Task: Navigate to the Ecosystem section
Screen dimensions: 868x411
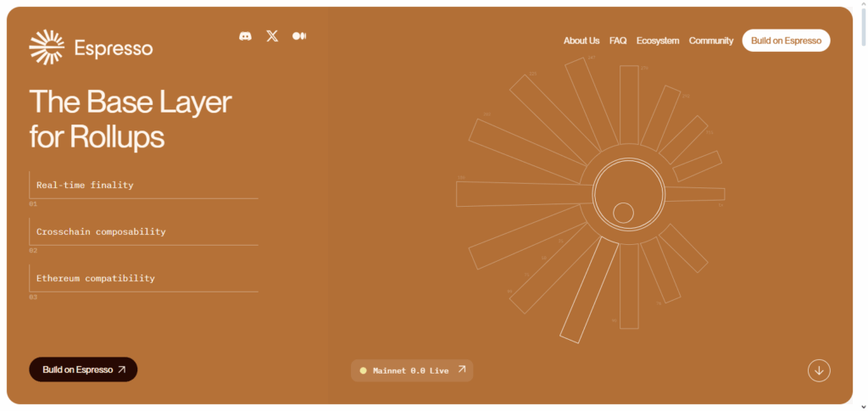Action: pyautogui.click(x=658, y=41)
